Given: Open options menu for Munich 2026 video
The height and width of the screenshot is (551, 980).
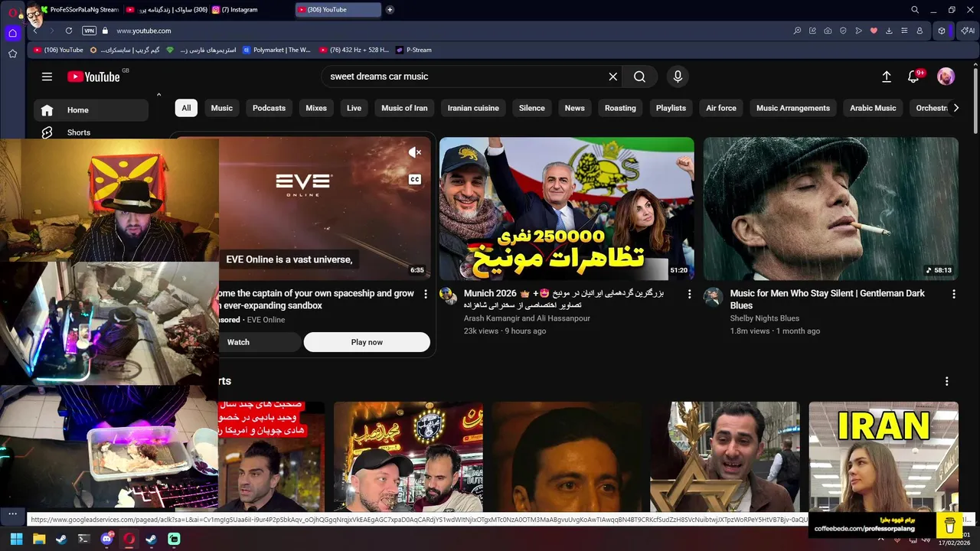Looking at the screenshot, I should 689,294.
